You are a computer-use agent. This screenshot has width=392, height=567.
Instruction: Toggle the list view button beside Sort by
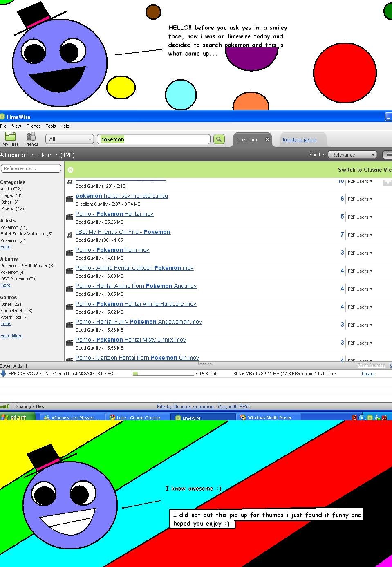387,155
